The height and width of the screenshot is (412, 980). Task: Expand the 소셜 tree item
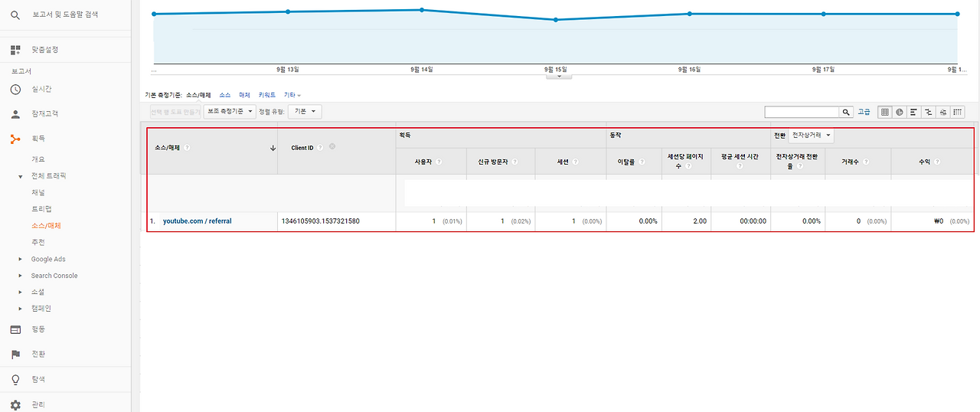[21, 292]
